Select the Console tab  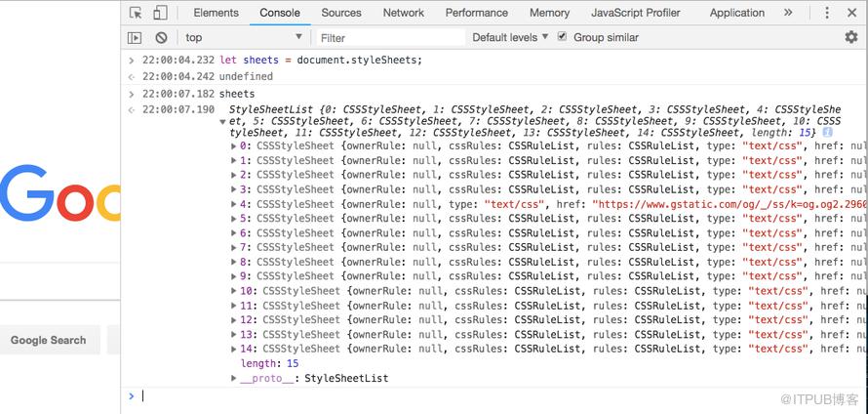[x=280, y=13]
